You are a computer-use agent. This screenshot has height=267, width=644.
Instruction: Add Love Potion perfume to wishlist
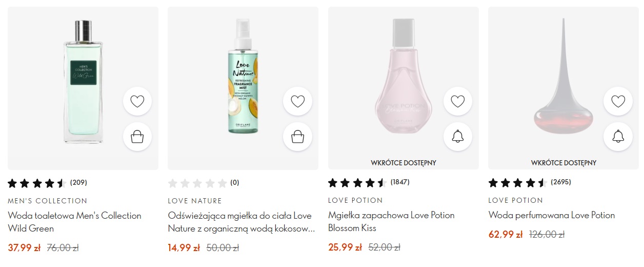[618, 101]
